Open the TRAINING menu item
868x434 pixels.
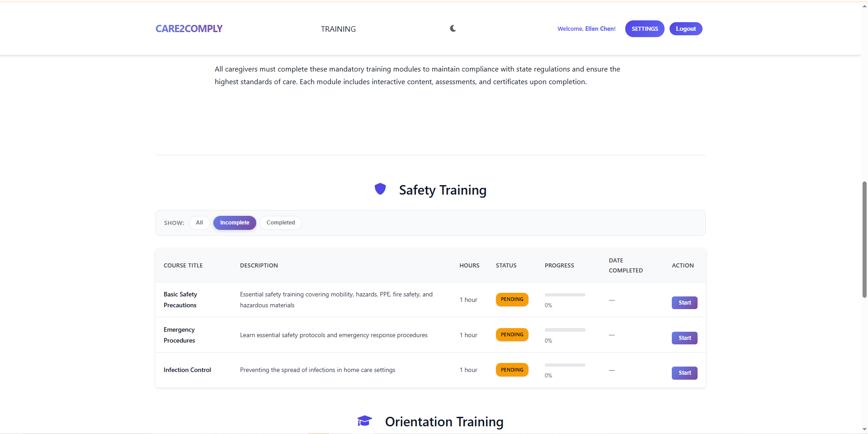point(338,29)
